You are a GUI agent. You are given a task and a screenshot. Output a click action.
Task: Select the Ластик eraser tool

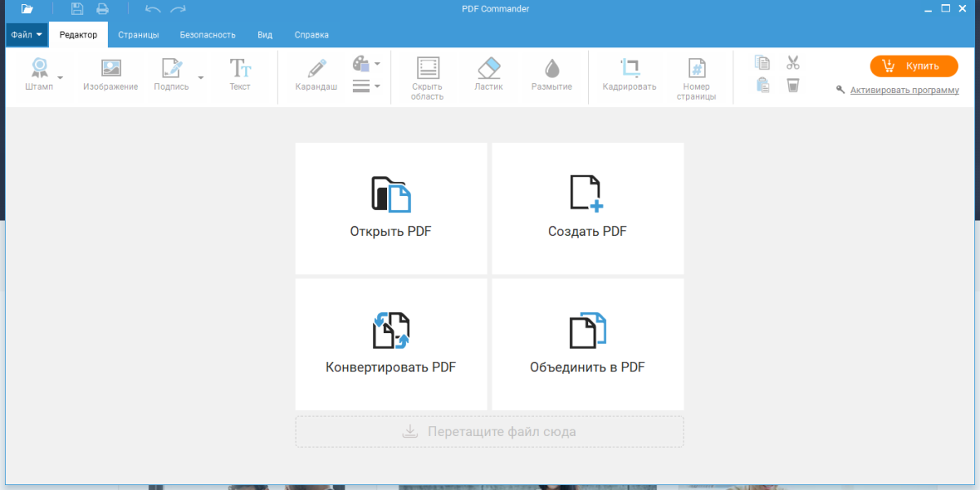[488, 74]
